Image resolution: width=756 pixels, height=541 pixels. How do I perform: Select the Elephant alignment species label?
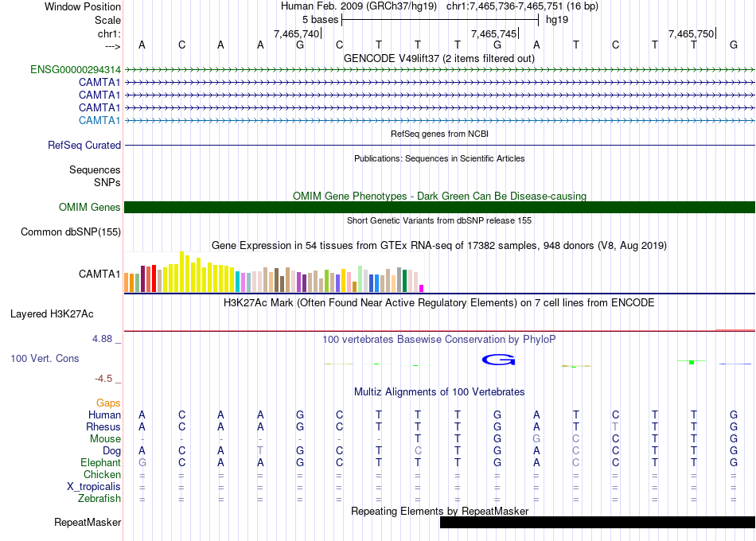point(101,462)
